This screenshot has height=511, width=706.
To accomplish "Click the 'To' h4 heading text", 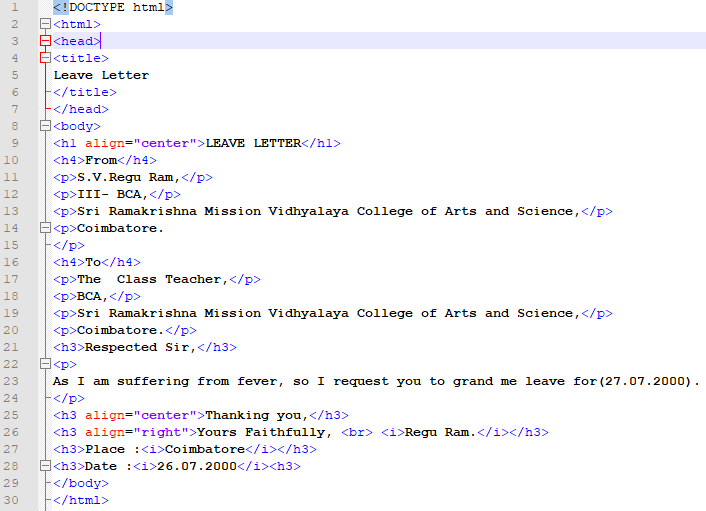I will point(93,262).
